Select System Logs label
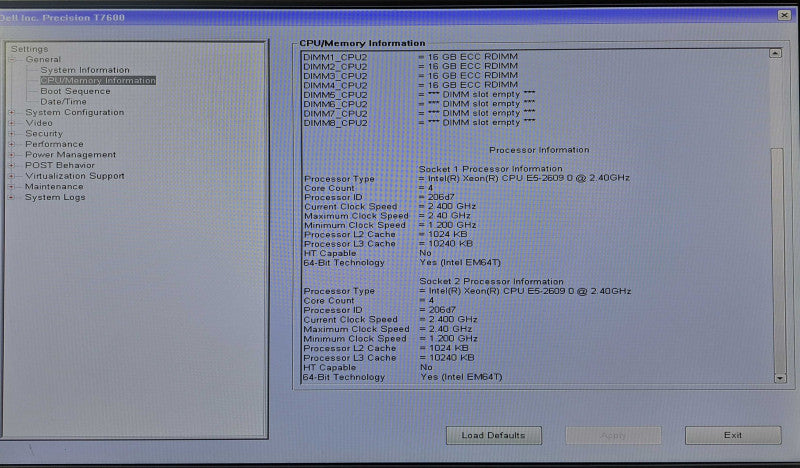The height and width of the screenshot is (468, 800). [55, 198]
